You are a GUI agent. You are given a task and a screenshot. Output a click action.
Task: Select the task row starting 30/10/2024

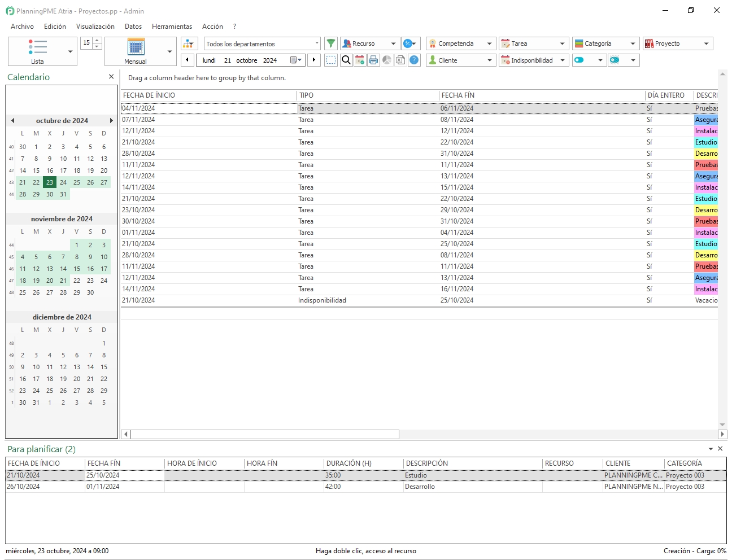pyautogui.click(x=419, y=221)
